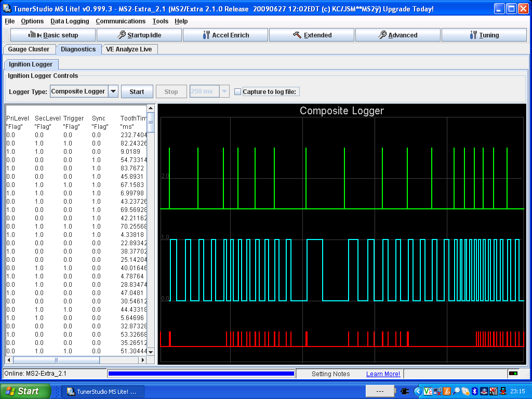
Task: Click the Learn More! link
Action: click(383, 374)
